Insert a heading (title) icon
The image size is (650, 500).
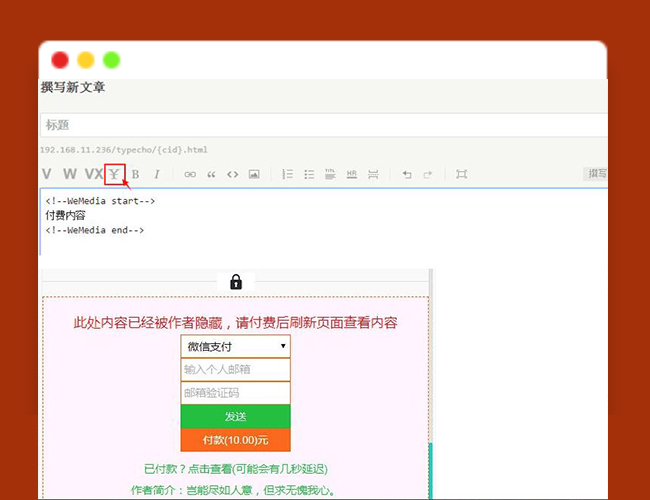pos(330,174)
